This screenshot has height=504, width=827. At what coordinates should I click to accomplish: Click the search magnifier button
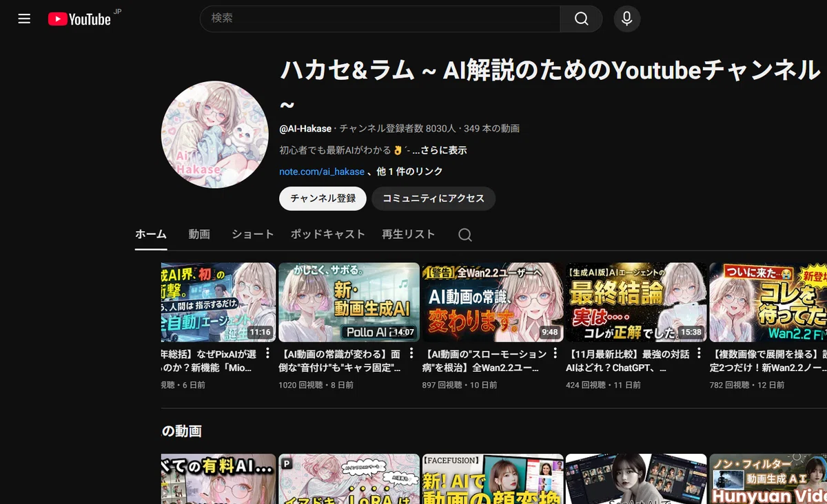(x=581, y=19)
